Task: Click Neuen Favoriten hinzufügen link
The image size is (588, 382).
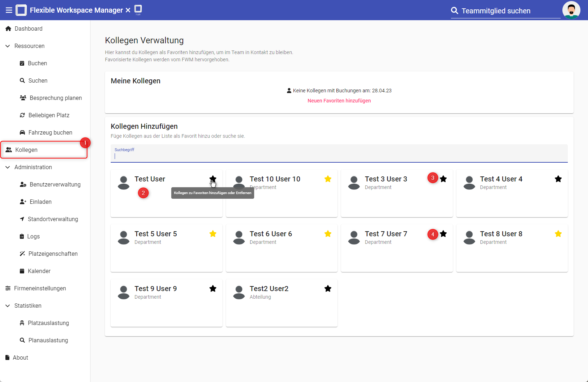Action: (x=339, y=101)
